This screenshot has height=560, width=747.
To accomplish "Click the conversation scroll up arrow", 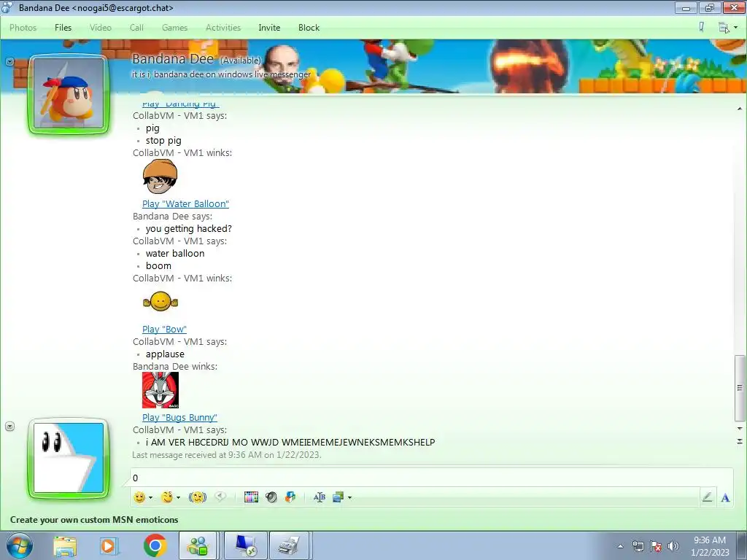I will (740, 109).
